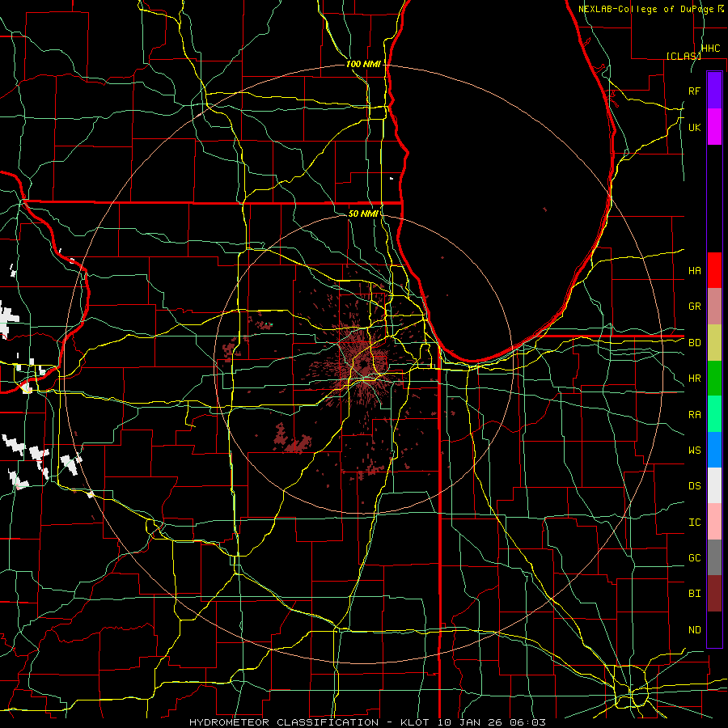Image resolution: width=728 pixels, height=728 pixels.
Task: Click the HR green legend swatch
Action: [x=714, y=378]
